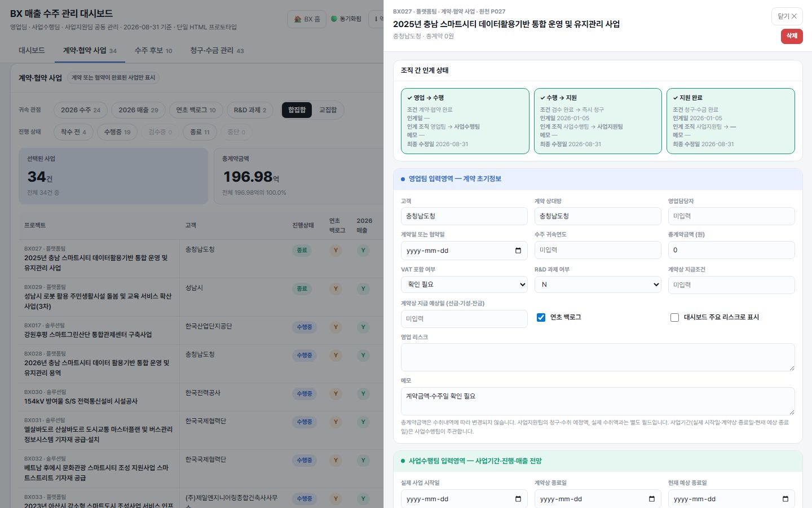Close the detail panel with 닫기 button
812x508 pixels.
(787, 16)
